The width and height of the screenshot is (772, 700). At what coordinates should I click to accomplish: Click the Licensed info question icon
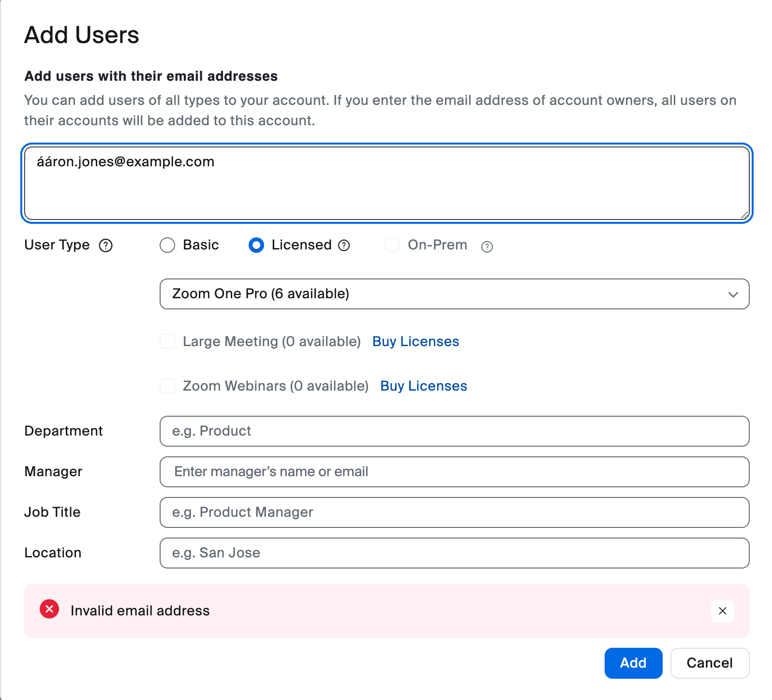point(344,246)
